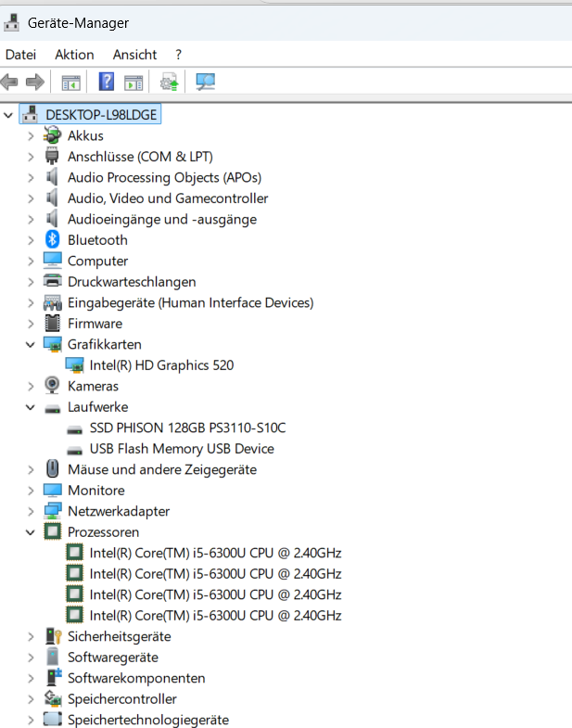
Task: Expand the Audioeingänge und -ausgänge arrow
Action: click(31, 219)
